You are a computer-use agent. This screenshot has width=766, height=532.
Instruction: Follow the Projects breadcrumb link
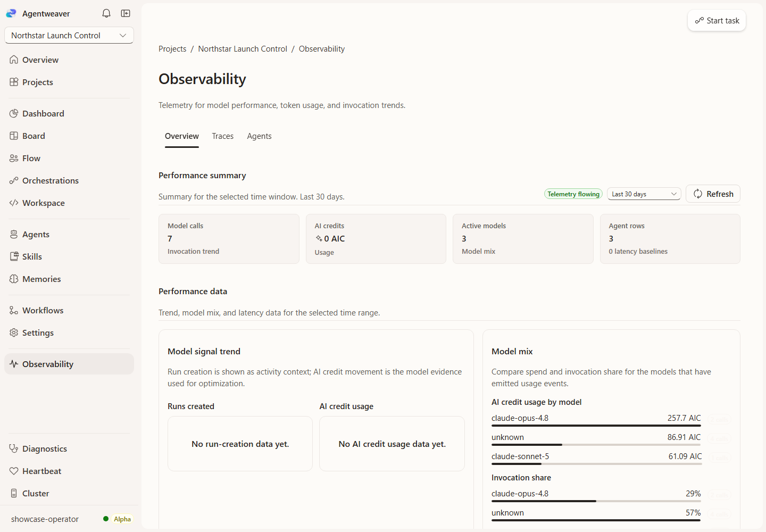tap(172, 49)
